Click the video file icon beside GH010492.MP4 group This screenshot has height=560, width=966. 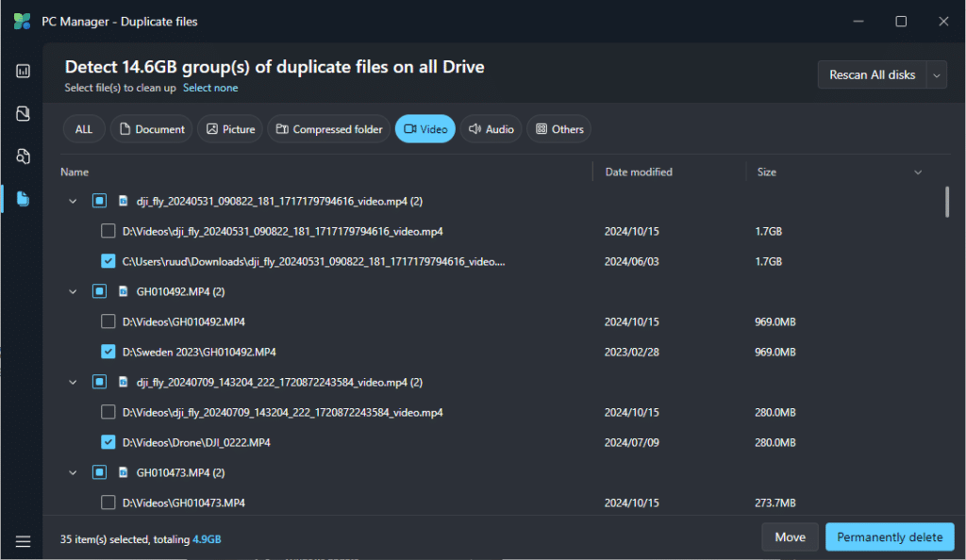tap(123, 291)
